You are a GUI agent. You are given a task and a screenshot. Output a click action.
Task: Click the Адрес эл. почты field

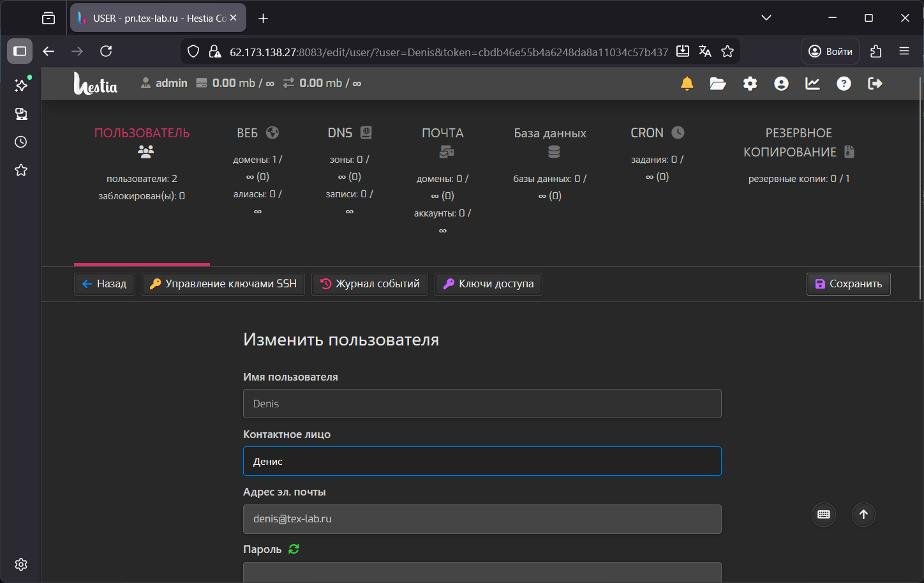(482, 519)
